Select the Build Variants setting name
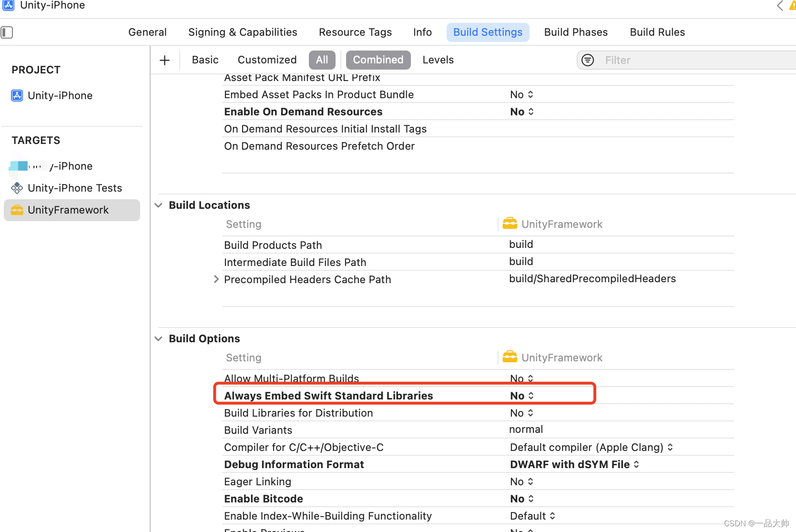The width and height of the screenshot is (796, 532). [x=258, y=430]
